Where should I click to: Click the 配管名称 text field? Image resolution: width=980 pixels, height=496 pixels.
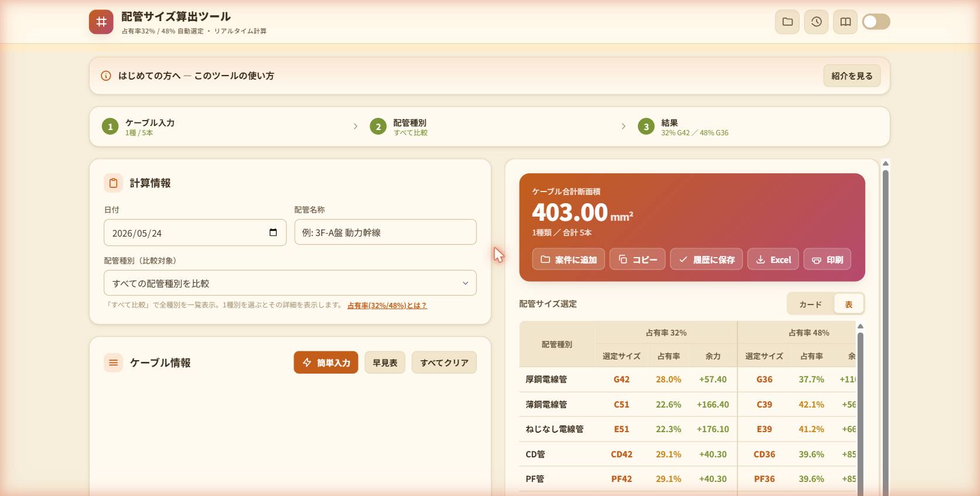point(385,232)
